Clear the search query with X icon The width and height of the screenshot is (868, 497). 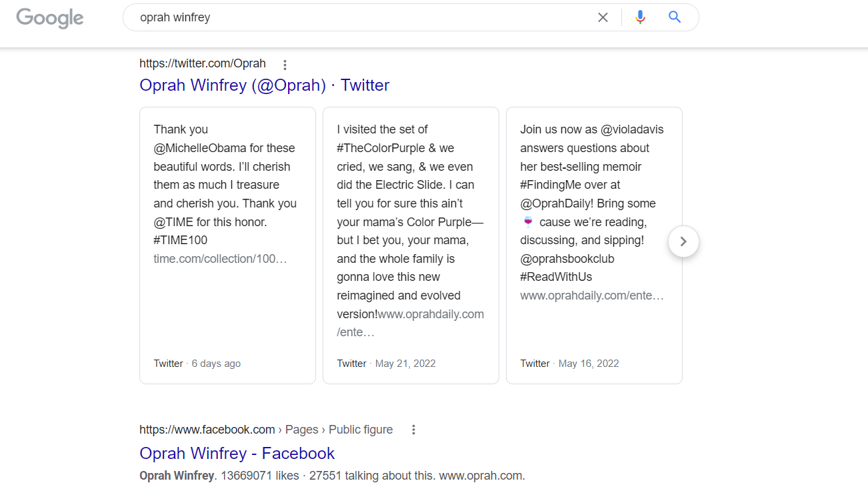click(x=603, y=17)
